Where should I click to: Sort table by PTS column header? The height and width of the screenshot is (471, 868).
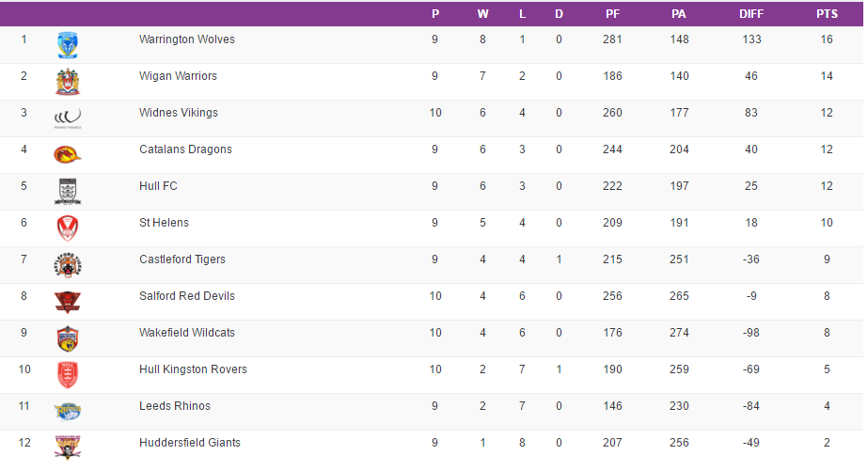click(827, 14)
